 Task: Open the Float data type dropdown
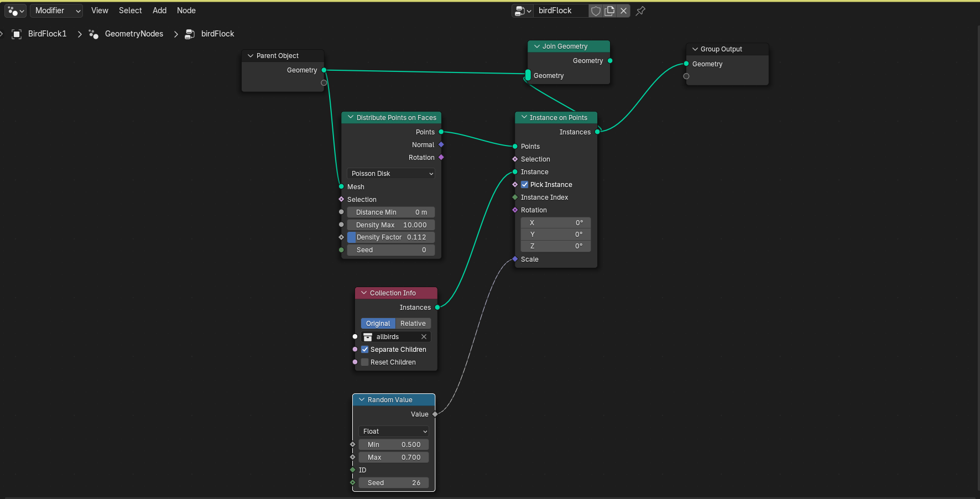click(x=393, y=431)
